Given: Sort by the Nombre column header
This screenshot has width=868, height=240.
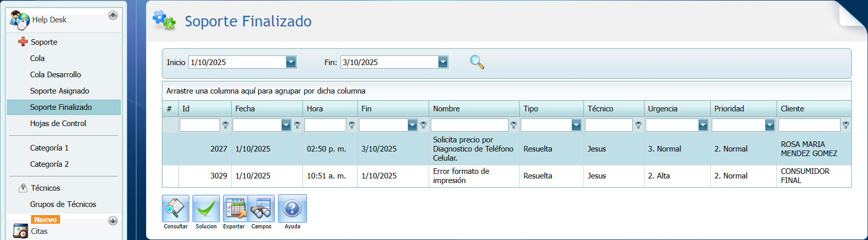Looking at the screenshot, I should 474,109.
